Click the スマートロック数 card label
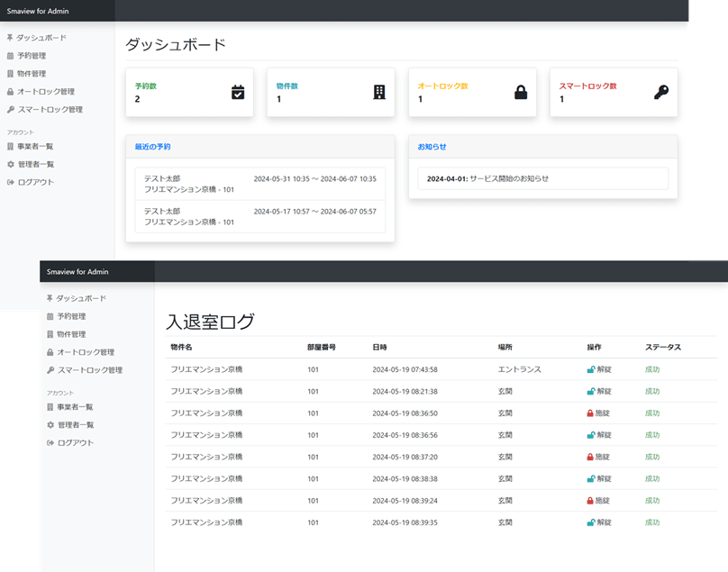Screen dimensions: 728x572 coord(587,86)
